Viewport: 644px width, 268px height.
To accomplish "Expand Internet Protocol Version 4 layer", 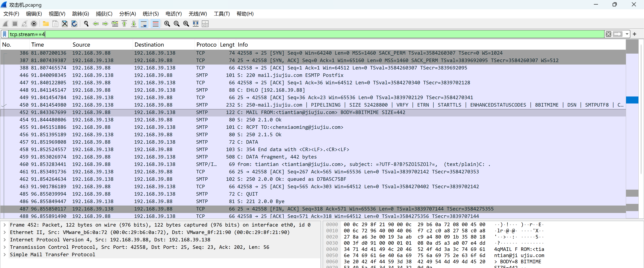I will coord(5,240).
